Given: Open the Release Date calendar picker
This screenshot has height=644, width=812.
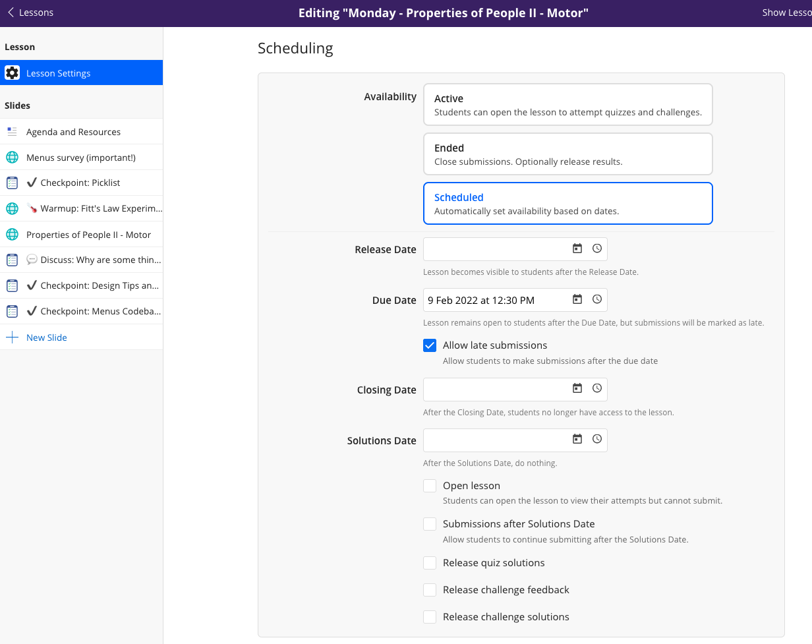Looking at the screenshot, I should click(577, 249).
